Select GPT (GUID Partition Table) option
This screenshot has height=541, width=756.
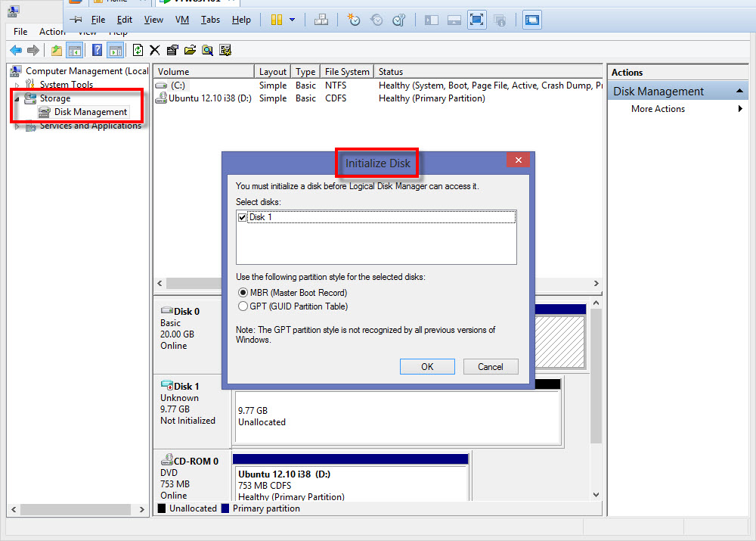click(x=243, y=306)
